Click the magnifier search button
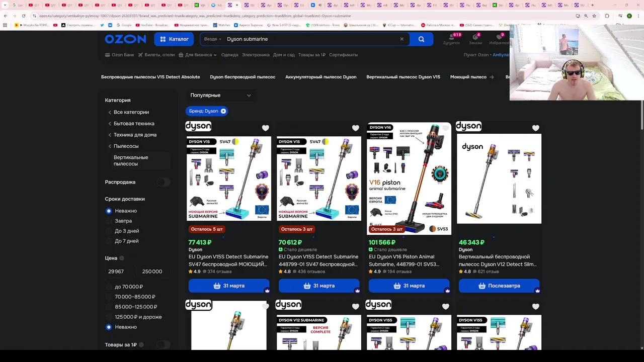Screen dimensions: 644x362 (x=421, y=39)
